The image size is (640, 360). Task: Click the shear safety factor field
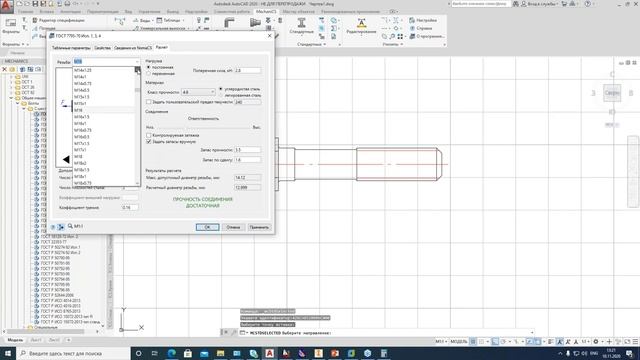tap(248, 160)
